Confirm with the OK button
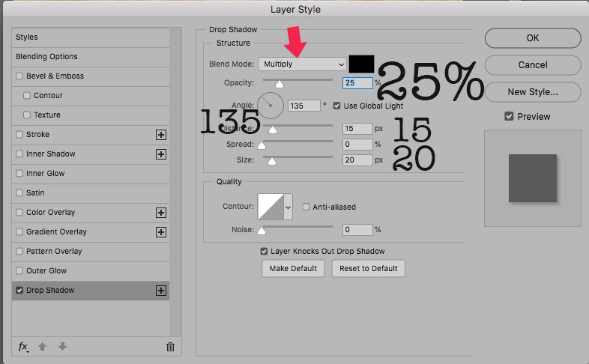This screenshot has height=364, width=589. coord(533,38)
